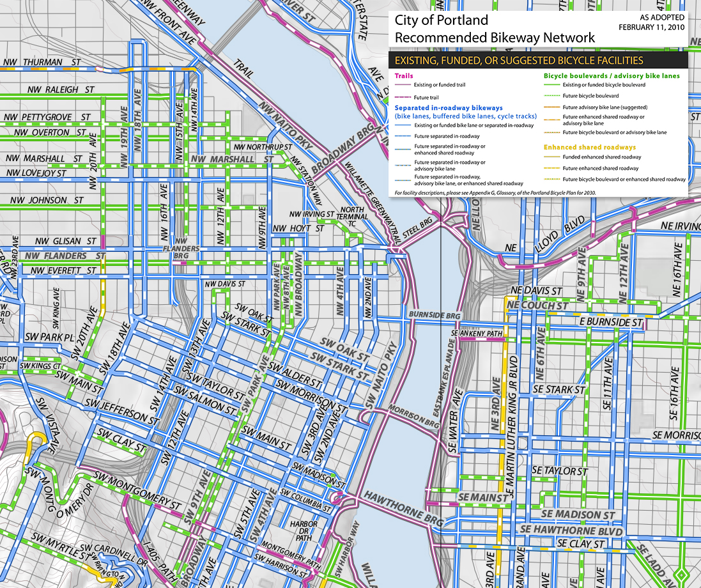Viewport: 701px width, 588px height.
Task: Click 'Future advisory bike lane (suggested)' legend entry
Action: [x=605, y=107]
